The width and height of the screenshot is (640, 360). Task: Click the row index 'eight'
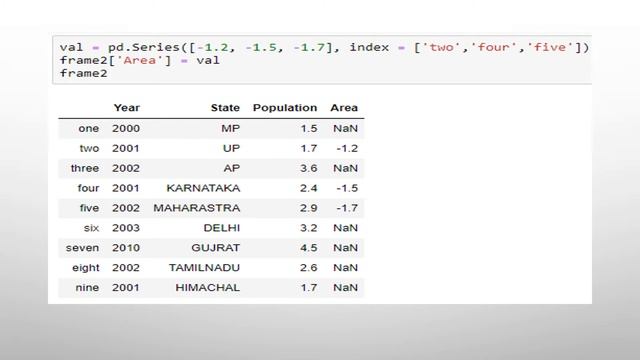tap(86, 268)
